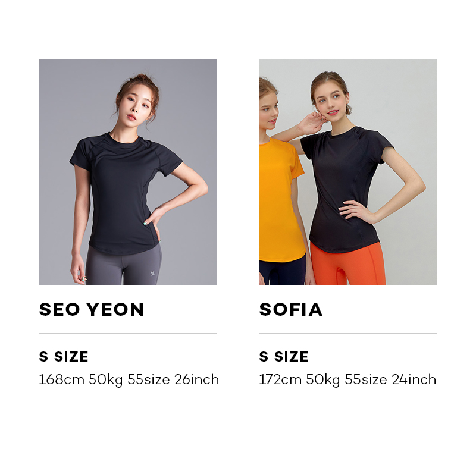
Task: Click the X logo on gray leggings
Action: (153, 274)
